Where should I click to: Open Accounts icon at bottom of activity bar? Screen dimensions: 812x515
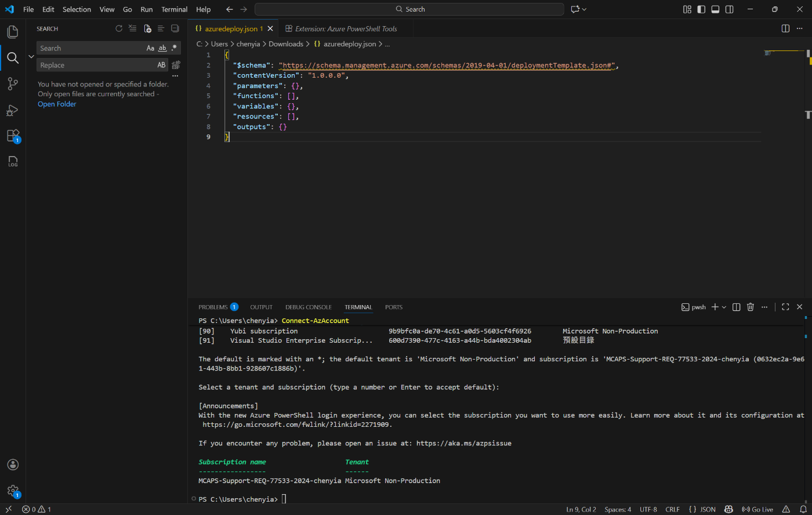point(13,465)
